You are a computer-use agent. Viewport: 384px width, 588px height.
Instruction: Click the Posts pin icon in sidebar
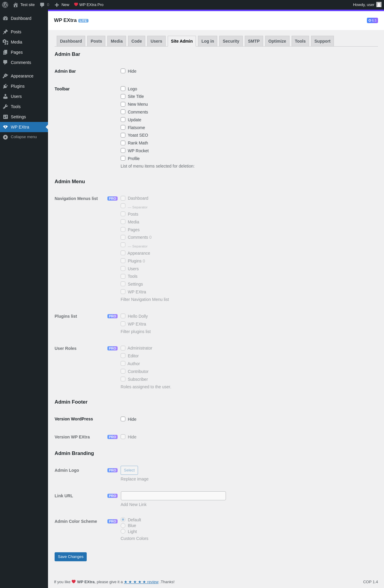click(5, 32)
